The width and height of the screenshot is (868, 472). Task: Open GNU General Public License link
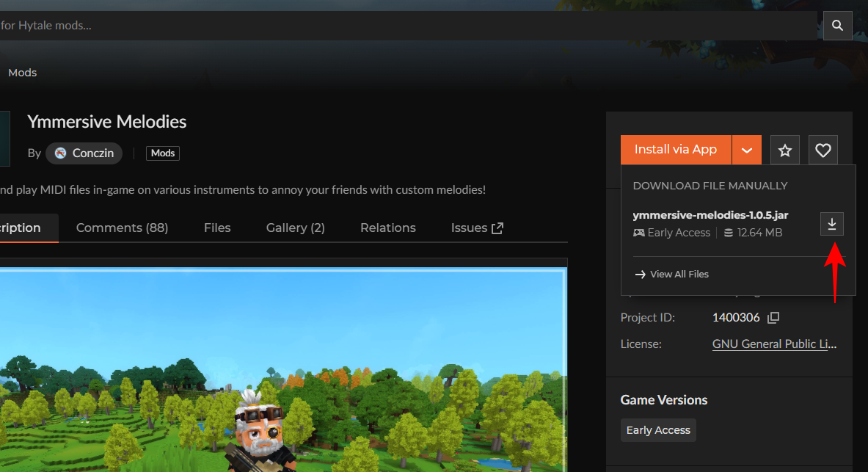coord(774,344)
